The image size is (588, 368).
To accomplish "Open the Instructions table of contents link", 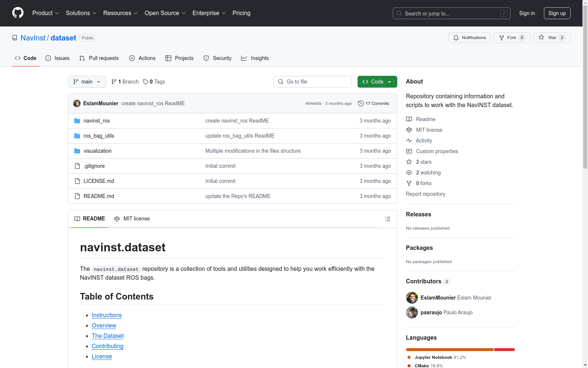I will [107, 315].
